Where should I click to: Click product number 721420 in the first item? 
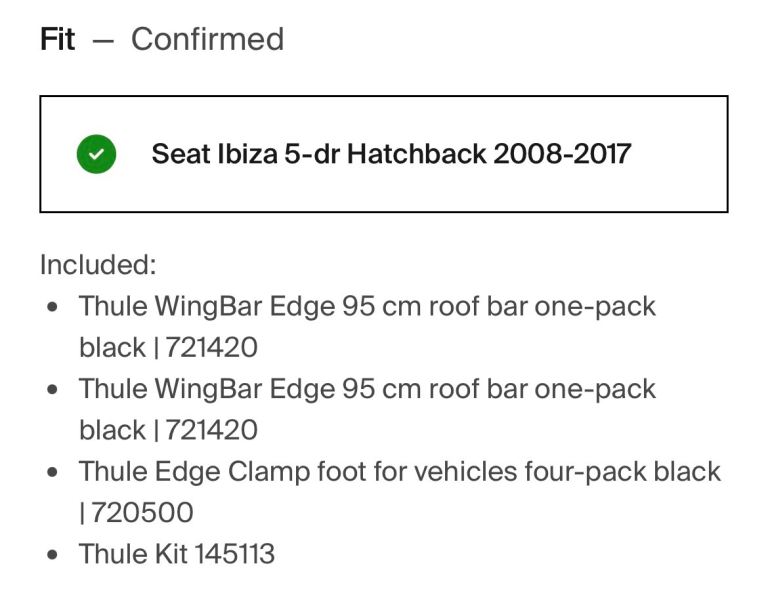pos(212,347)
